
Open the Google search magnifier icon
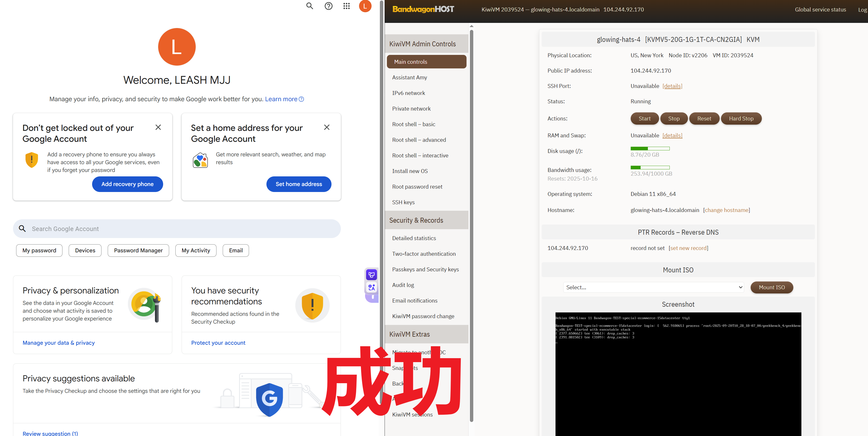tap(309, 6)
